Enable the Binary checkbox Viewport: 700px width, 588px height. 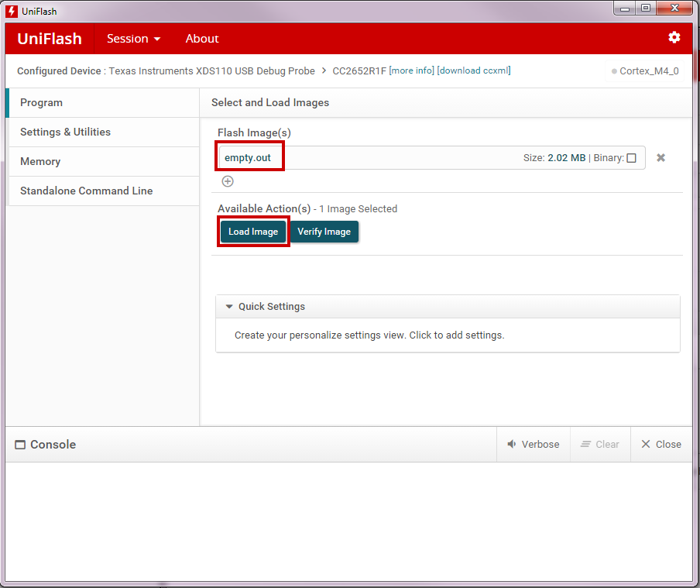tap(631, 158)
